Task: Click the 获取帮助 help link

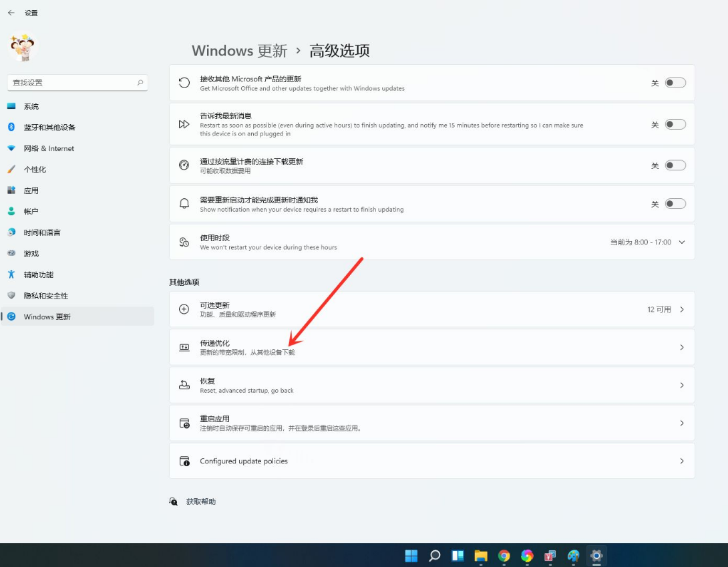Action: click(x=200, y=502)
